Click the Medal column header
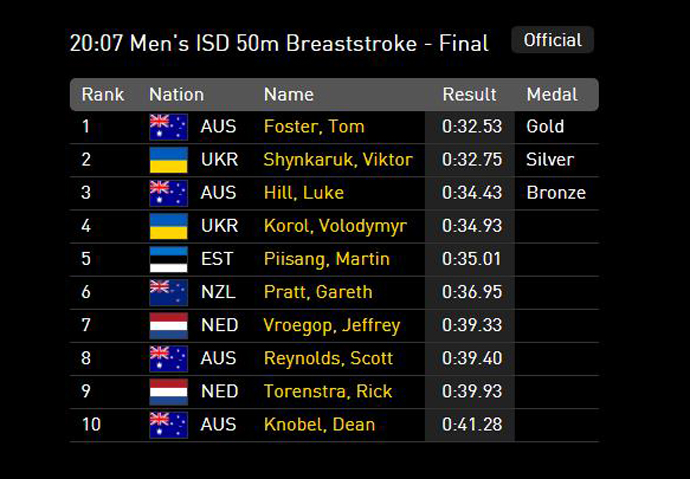The width and height of the screenshot is (690, 479). pyautogui.click(x=552, y=95)
